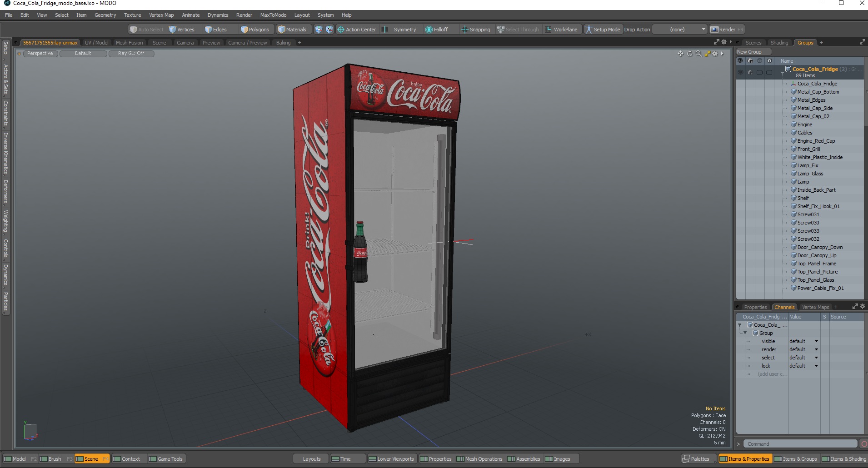Click the second shield icon before Action Center
This screenshot has height=468, width=868.
(329, 30)
